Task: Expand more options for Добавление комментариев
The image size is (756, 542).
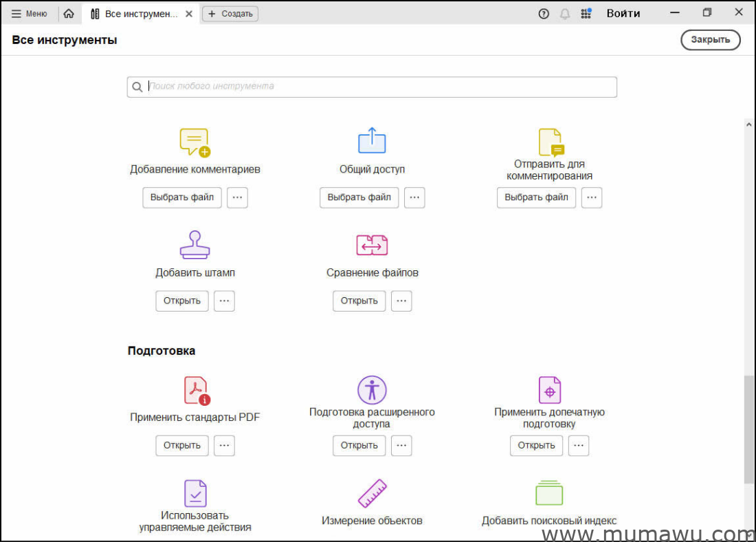Action: 237,197
